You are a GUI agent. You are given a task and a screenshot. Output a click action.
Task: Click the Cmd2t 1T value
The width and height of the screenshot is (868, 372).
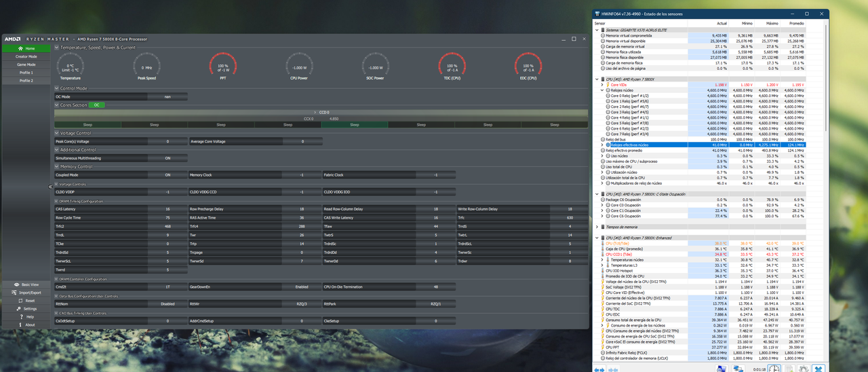pyautogui.click(x=167, y=287)
